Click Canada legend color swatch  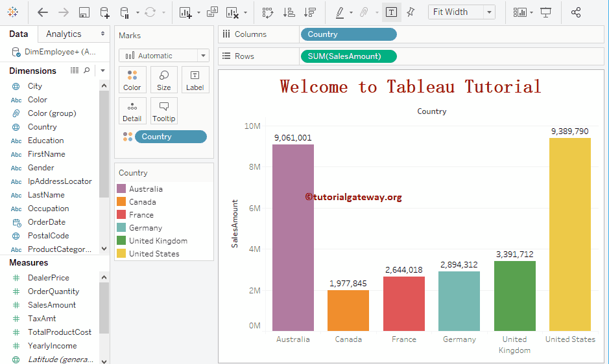[x=121, y=202]
